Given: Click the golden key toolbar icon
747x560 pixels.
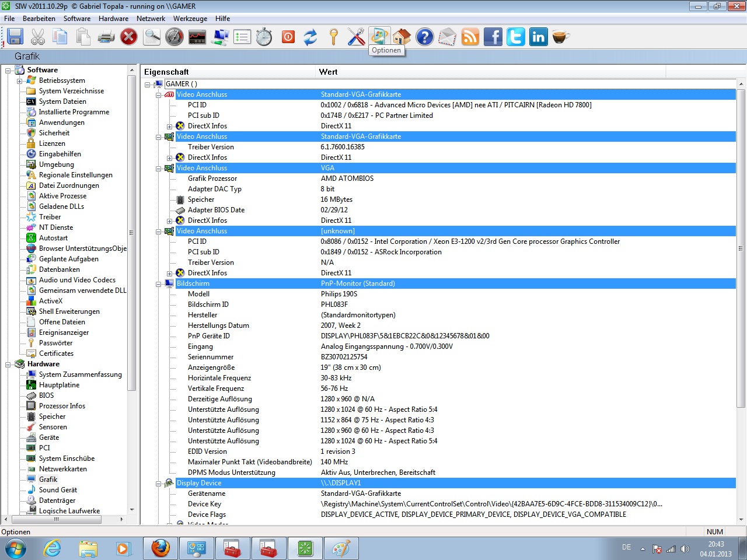Looking at the screenshot, I should [333, 37].
